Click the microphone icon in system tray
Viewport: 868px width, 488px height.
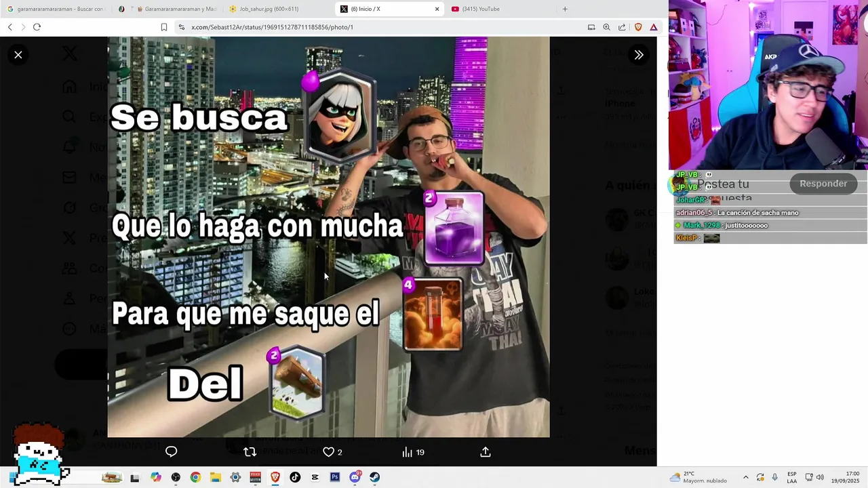(774, 477)
